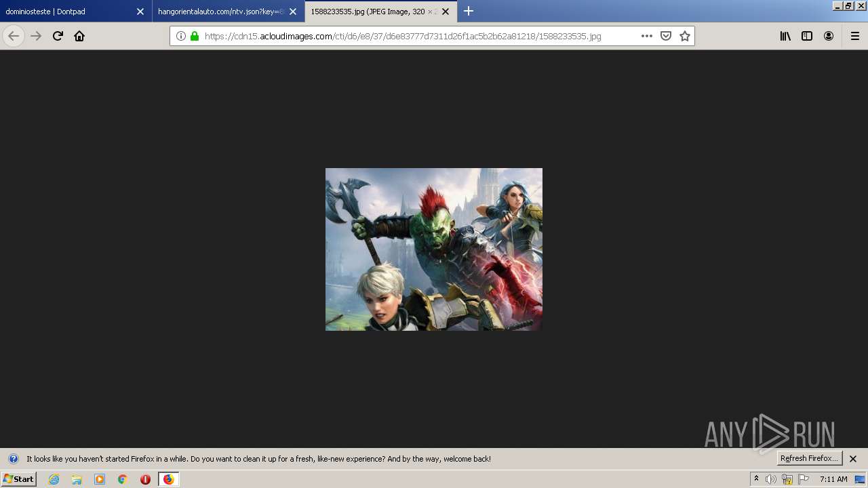Click the network tray icon
868x488 pixels.
[x=787, y=479]
